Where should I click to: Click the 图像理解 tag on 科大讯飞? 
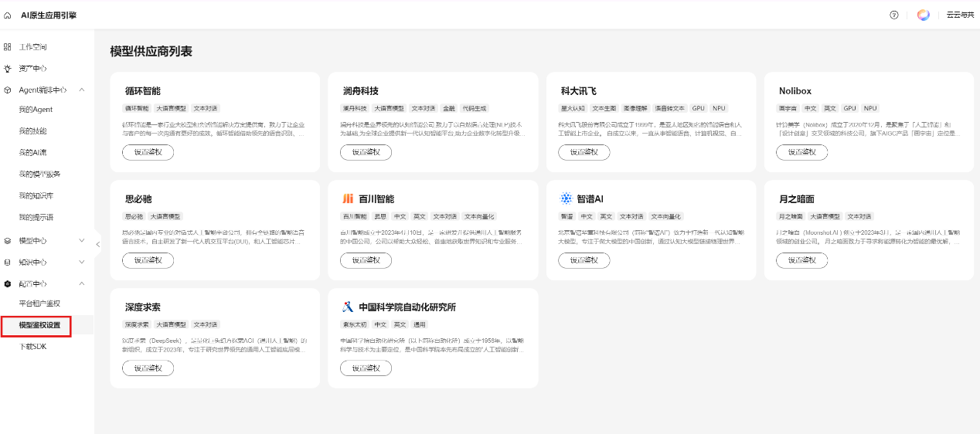coord(636,108)
